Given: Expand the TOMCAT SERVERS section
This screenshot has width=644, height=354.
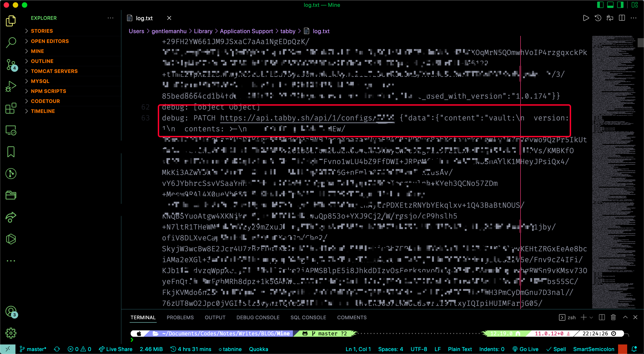Looking at the screenshot, I should [x=54, y=71].
